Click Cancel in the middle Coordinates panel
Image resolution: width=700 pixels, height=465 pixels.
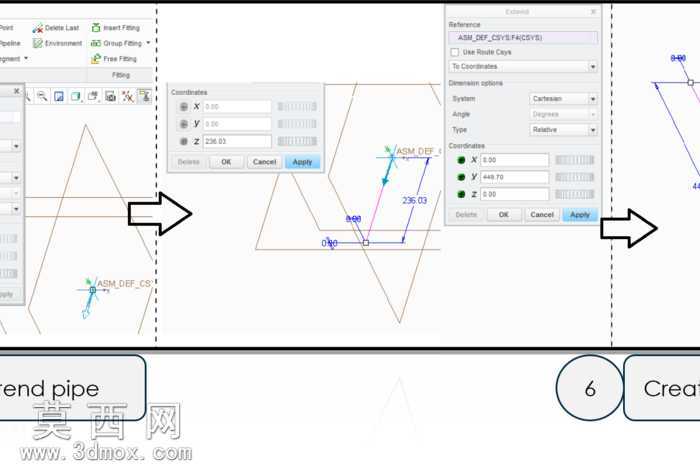(264, 162)
